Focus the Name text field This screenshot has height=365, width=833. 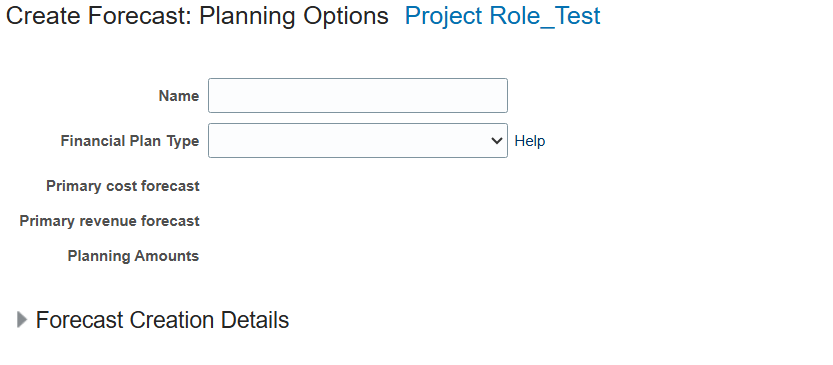pyautogui.click(x=358, y=96)
